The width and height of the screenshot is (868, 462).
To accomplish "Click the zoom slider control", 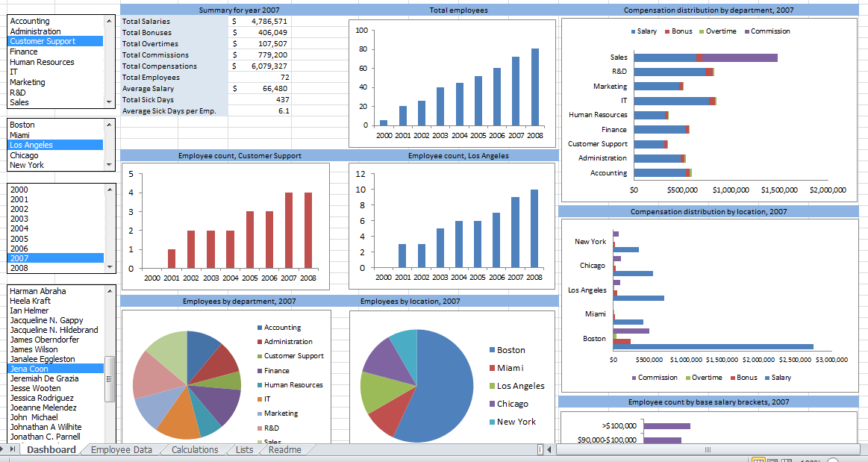I will 834,460.
